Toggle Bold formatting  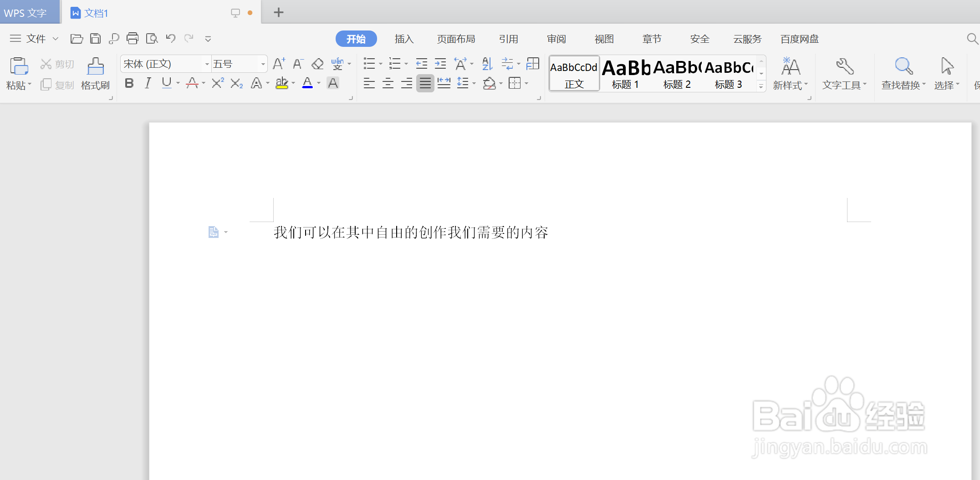click(x=129, y=83)
